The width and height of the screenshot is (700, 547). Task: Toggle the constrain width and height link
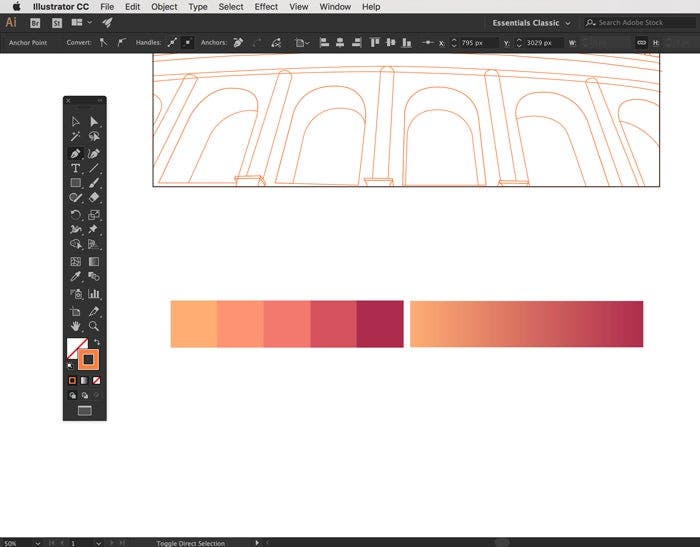641,43
